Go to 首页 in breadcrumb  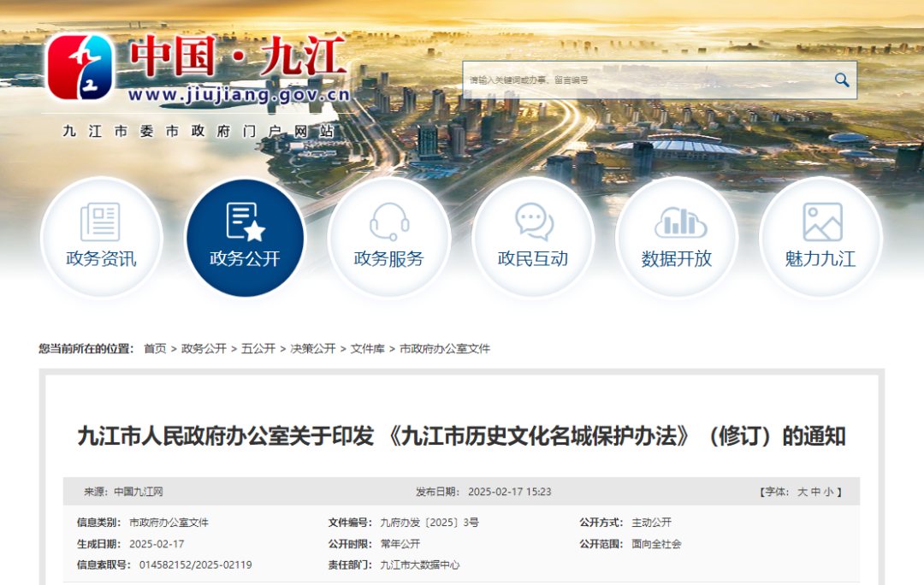[155, 349]
